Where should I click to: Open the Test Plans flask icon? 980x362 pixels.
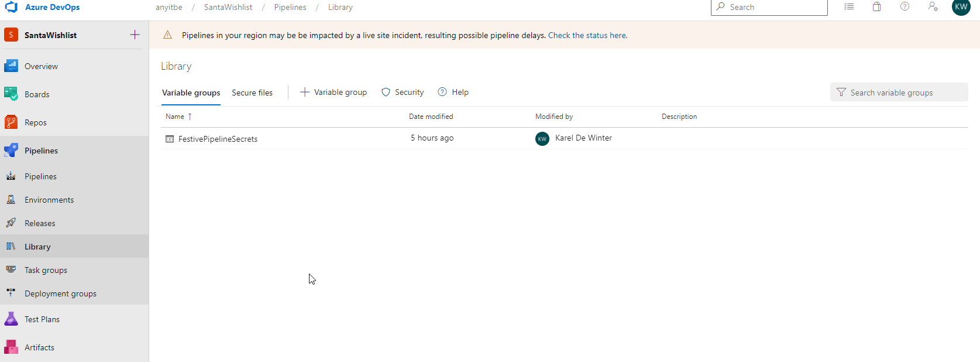(11, 319)
